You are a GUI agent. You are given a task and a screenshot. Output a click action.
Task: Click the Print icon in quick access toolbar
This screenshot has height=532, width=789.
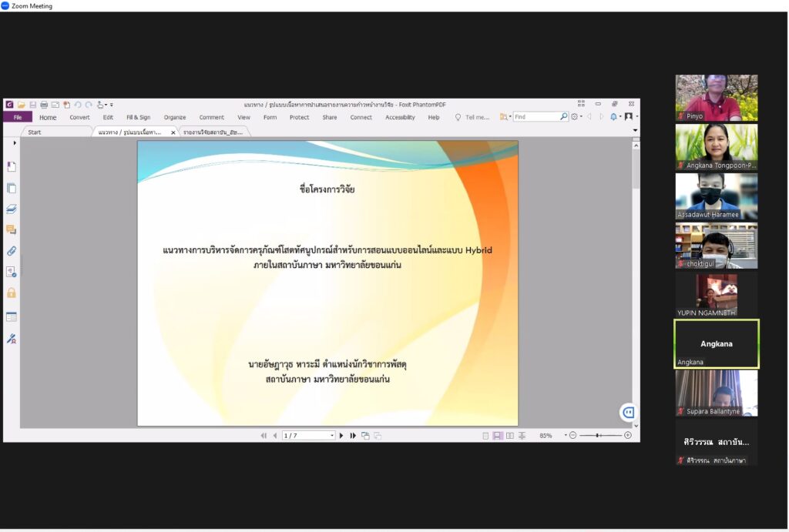pos(44,105)
